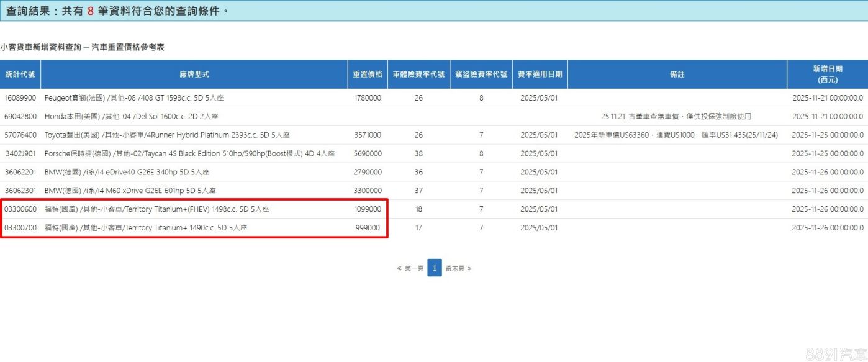This screenshot has height=362, width=868.
Task: Click statistic code 03300700
Action: coord(20,228)
